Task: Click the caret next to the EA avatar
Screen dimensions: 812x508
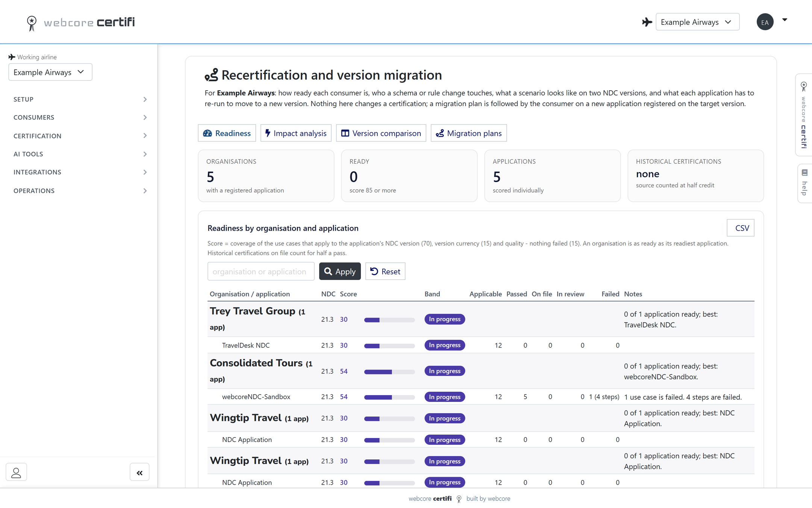Action: [x=785, y=20]
